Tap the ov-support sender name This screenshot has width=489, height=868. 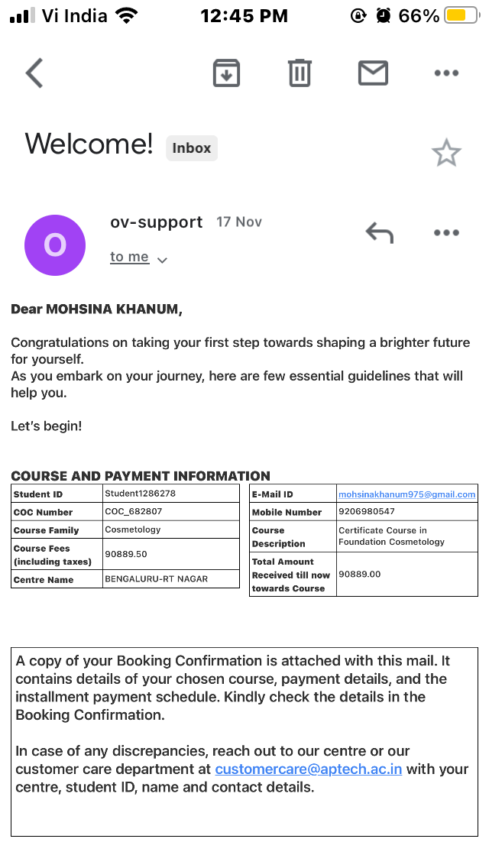pyautogui.click(x=156, y=222)
